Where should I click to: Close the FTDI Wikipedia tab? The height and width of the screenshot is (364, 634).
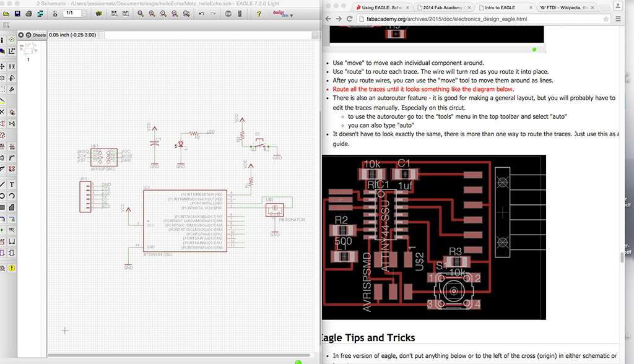[x=593, y=7]
